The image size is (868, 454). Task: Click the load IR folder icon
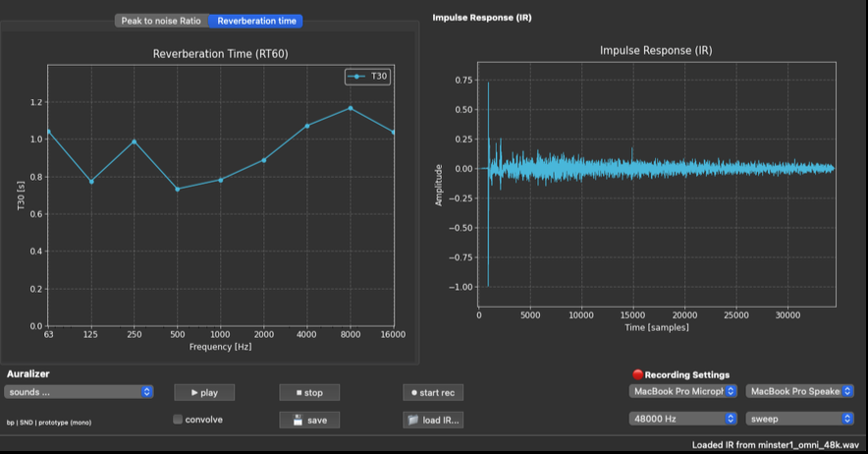coord(414,420)
